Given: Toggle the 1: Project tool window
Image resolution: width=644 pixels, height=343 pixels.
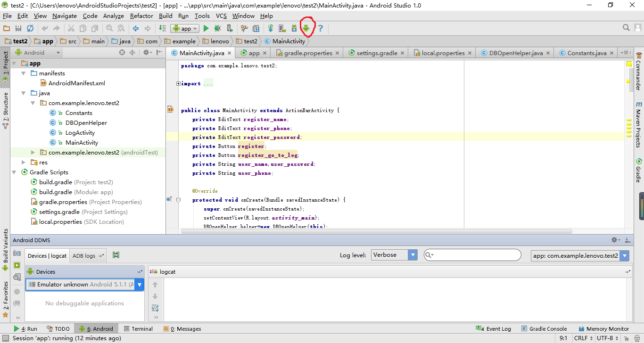Looking at the screenshot, I should (6, 66).
